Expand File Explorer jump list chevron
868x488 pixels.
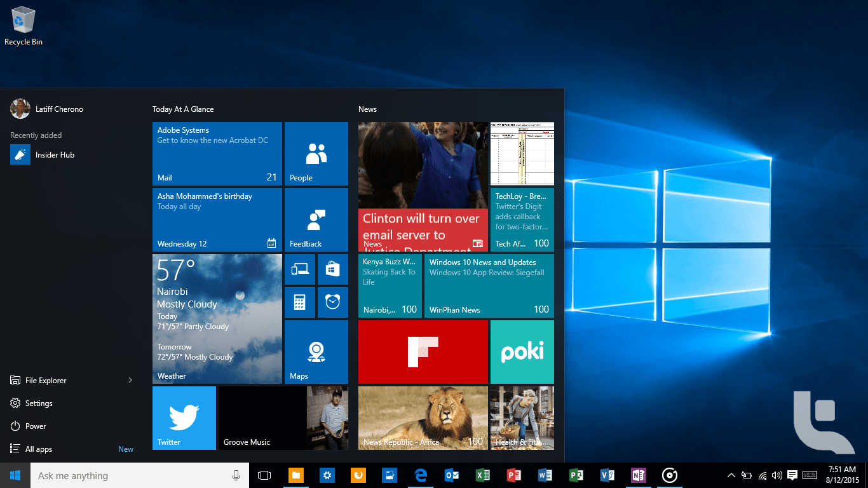[x=130, y=380]
